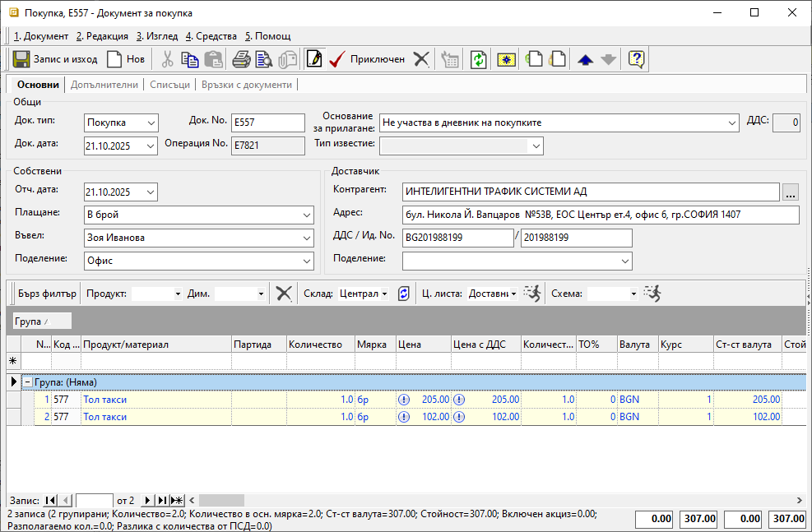The height and width of the screenshot is (532, 812).
Task: Click the Док. No. input field
Action: [267, 123]
